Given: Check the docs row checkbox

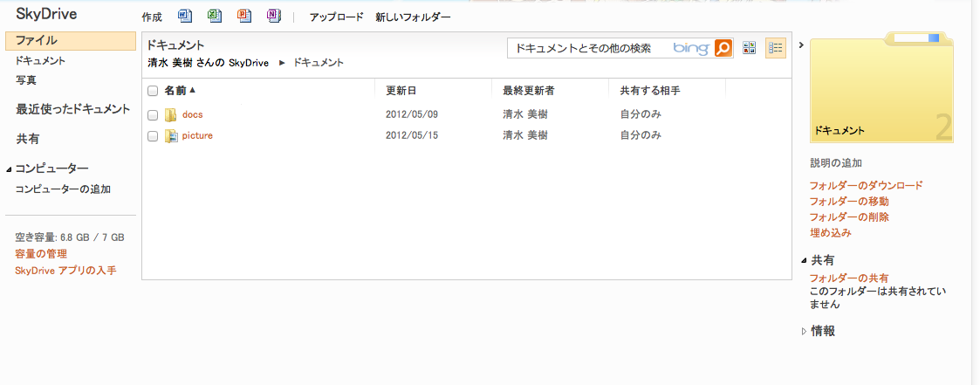Looking at the screenshot, I should coord(153,115).
